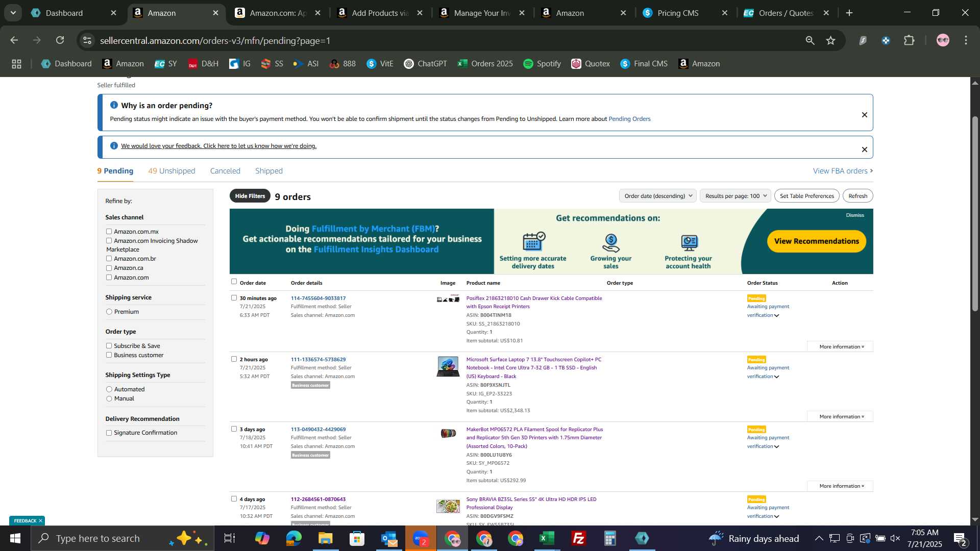This screenshot has width=980, height=551.
Task: Open the D&H bookmark
Action: coord(203,64)
